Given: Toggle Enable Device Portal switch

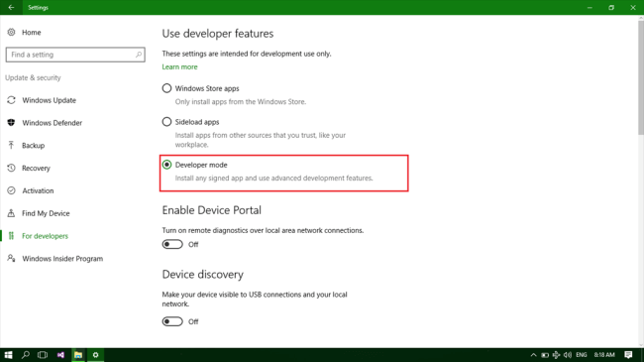Looking at the screenshot, I should click(x=172, y=244).
